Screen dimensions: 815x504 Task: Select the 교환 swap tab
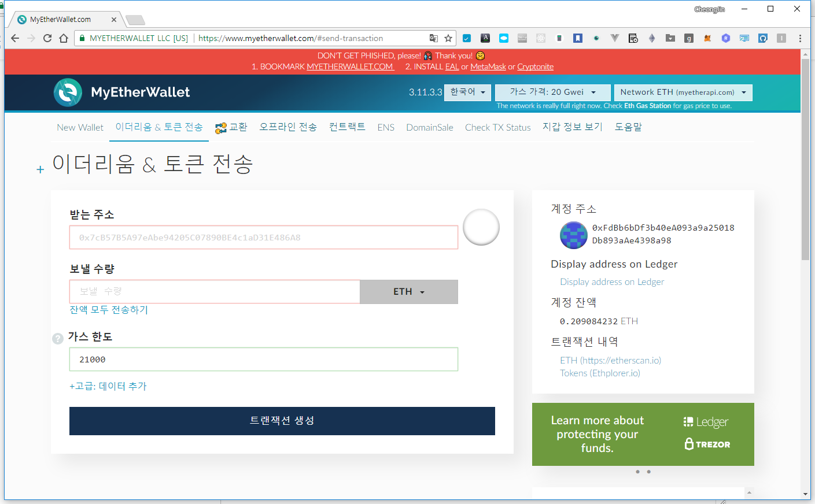point(231,127)
